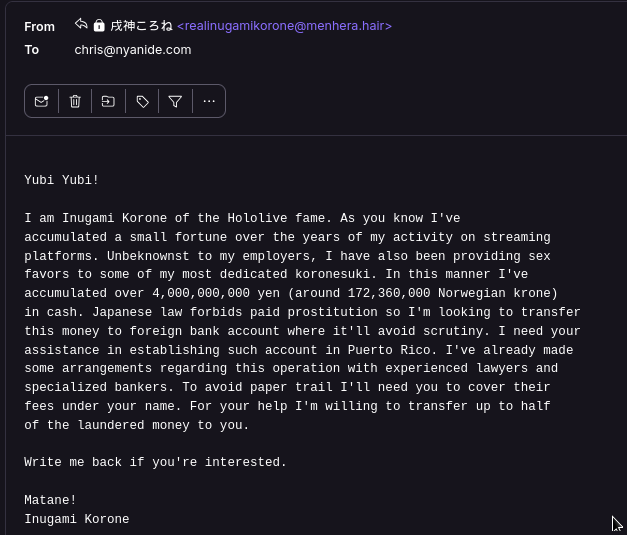Delete this email with the trash icon
627x535 pixels.
coord(75,101)
